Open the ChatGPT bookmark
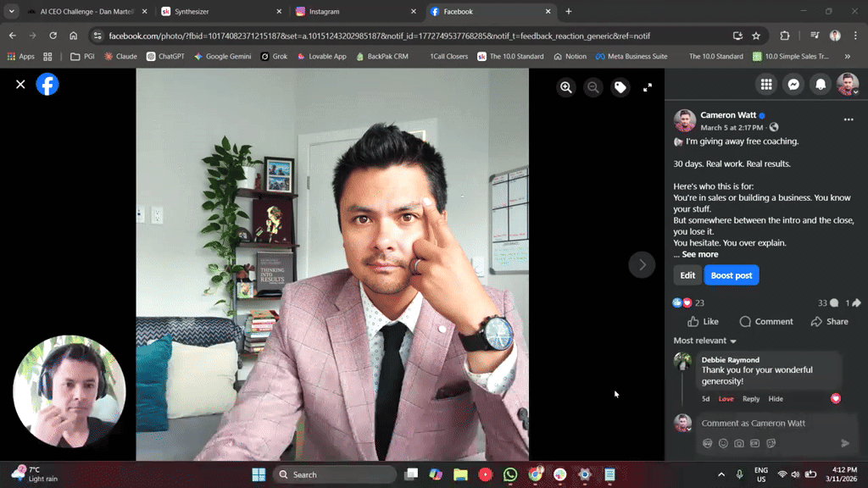 pyautogui.click(x=165, y=57)
